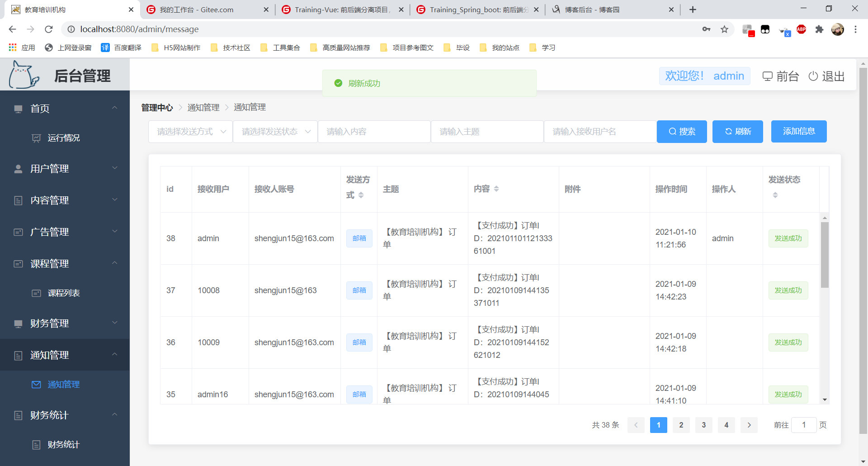Open the ABP adblock extension
The image size is (868, 466).
coord(801,29)
